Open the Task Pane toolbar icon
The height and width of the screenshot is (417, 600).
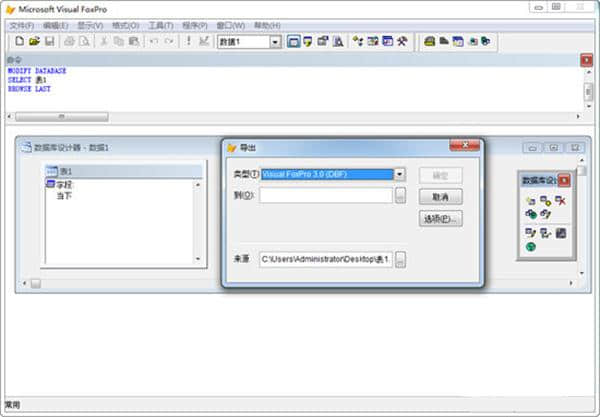tap(388, 41)
